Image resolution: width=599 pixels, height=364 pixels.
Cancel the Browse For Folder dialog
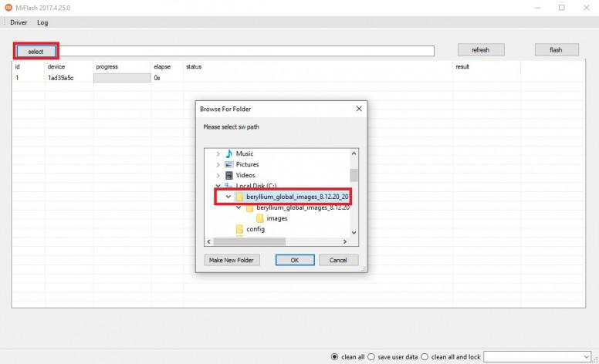tap(338, 260)
